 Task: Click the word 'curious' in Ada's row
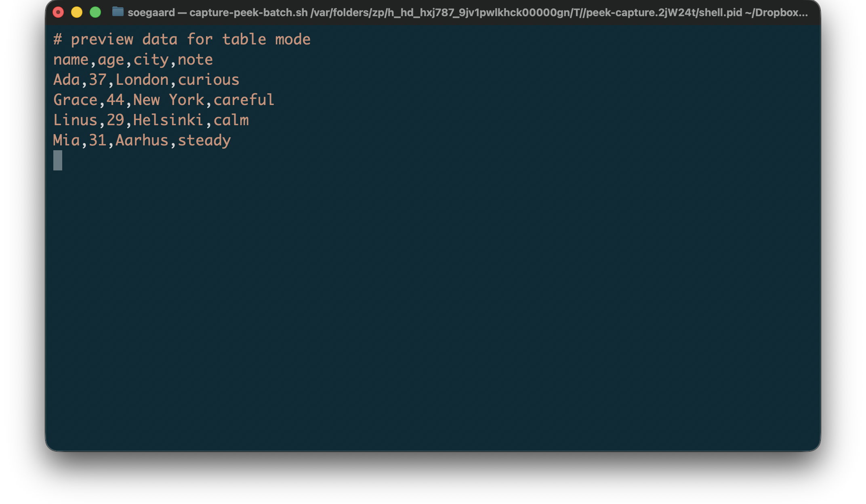point(208,80)
